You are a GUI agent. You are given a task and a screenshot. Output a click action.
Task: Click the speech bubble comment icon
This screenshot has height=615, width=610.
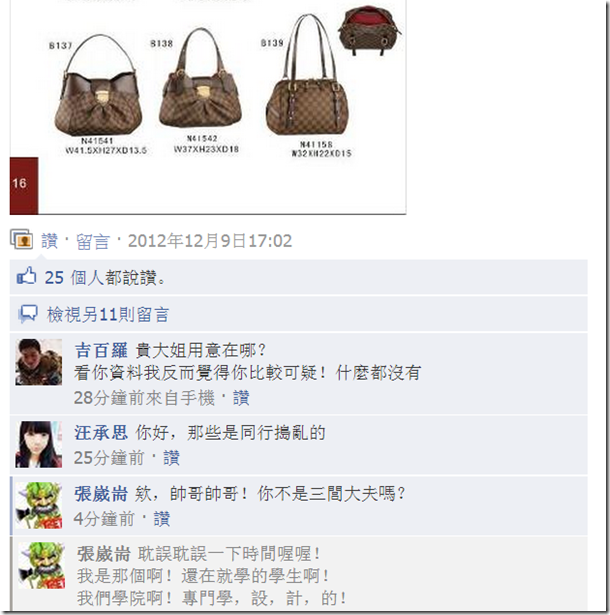[28, 314]
